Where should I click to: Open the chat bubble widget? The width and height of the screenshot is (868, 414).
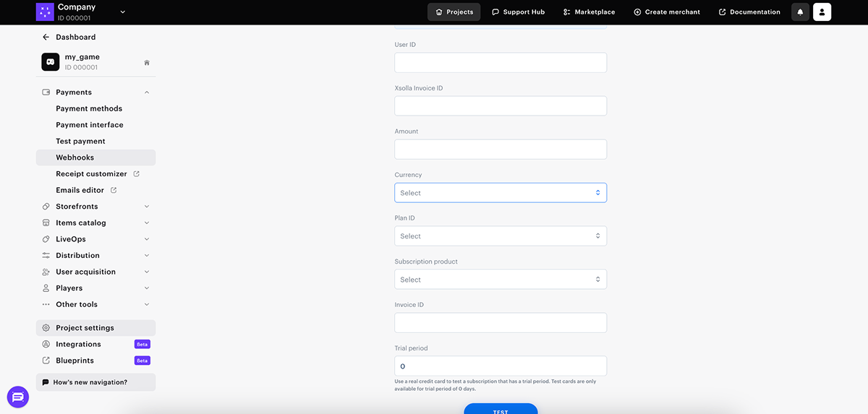[18, 397]
